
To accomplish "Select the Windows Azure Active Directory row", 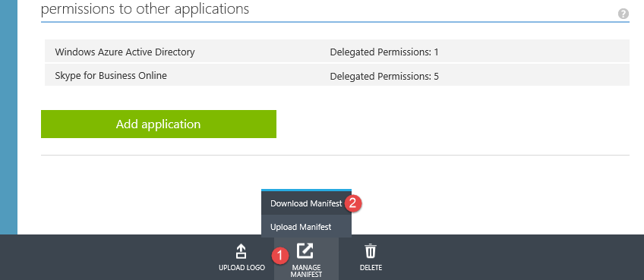I will click(x=336, y=52).
